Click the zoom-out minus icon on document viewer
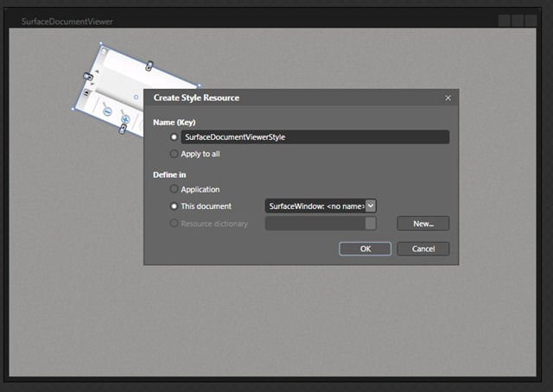The height and width of the screenshot is (392, 553). coord(106,111)
